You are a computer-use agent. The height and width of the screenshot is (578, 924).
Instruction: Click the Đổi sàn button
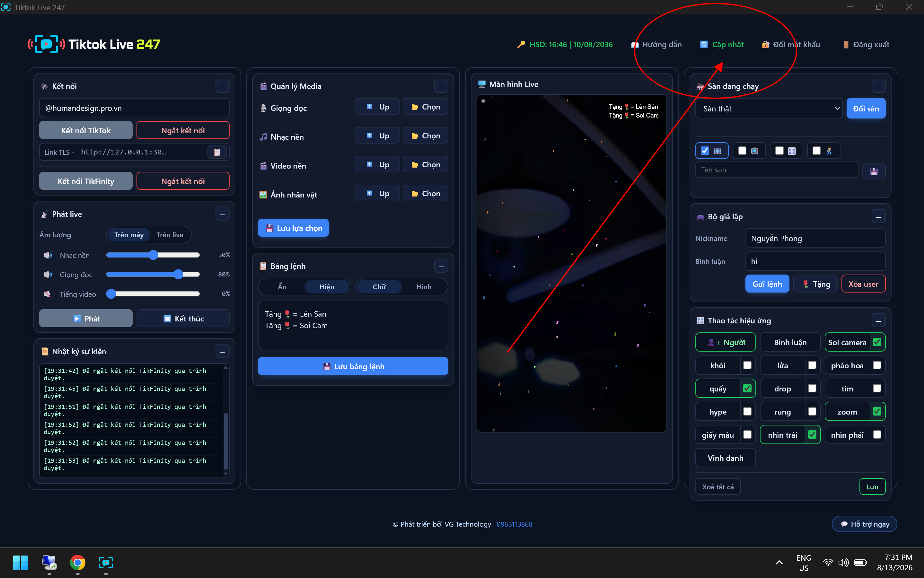coord(866,109)
